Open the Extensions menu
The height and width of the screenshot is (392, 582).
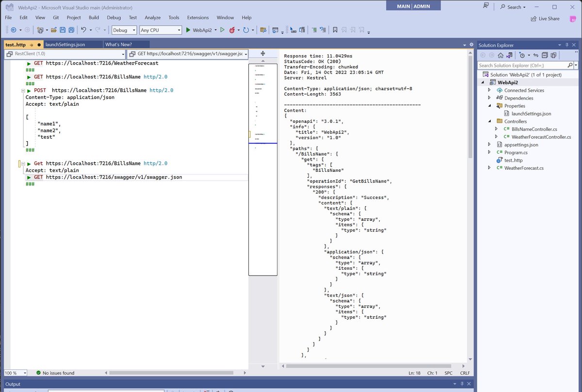[x=198, y=17]
